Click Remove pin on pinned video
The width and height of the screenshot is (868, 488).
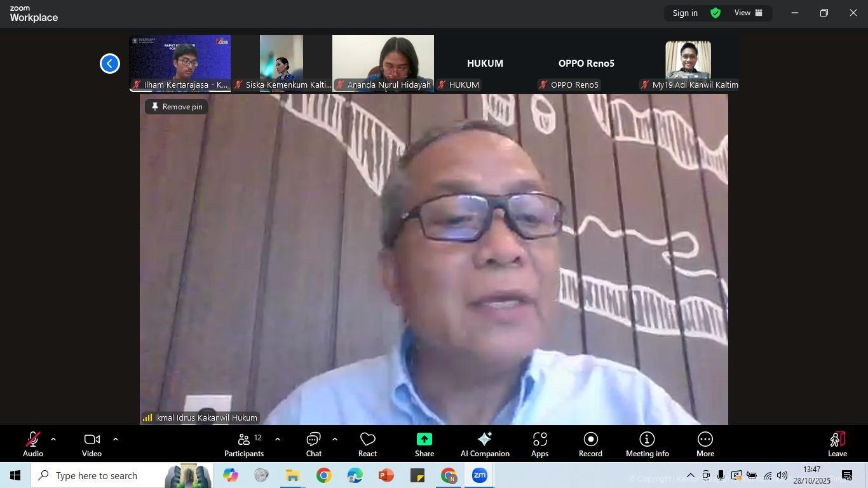click(x=177, y=107)
